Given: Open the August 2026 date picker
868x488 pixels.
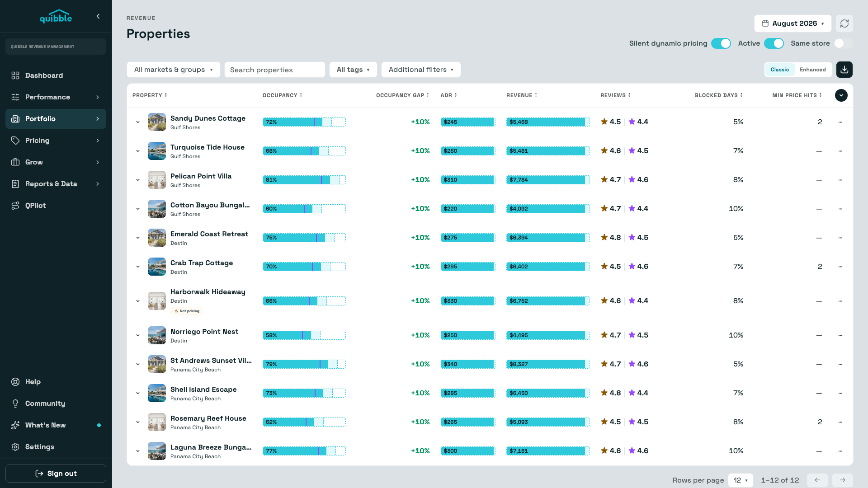Looking at the screenshot, I should click(x=793, y=23).
